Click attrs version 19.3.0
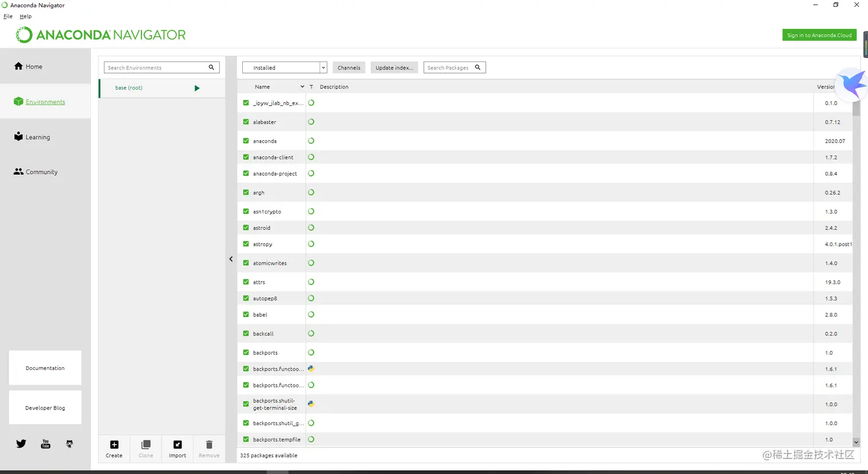The width and height of the screenshot is (868, 474). click(x=832, y=282)
